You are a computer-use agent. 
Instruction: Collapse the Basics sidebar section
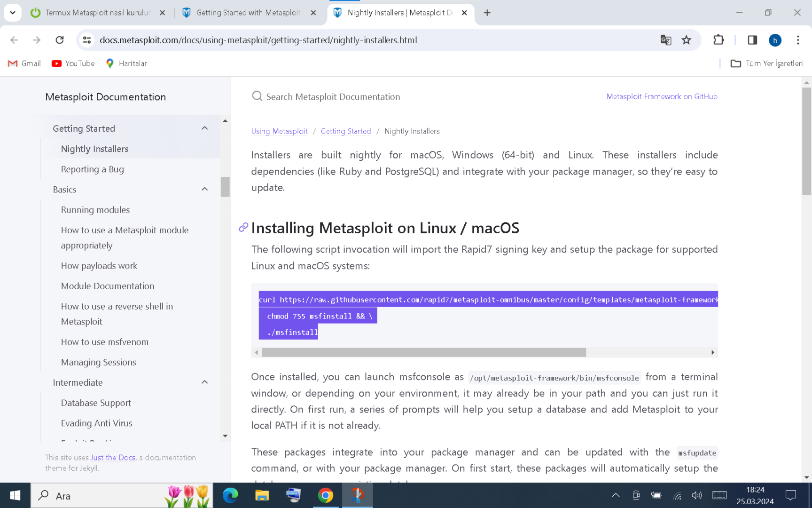pyautogui.click(x=204, y=189)
